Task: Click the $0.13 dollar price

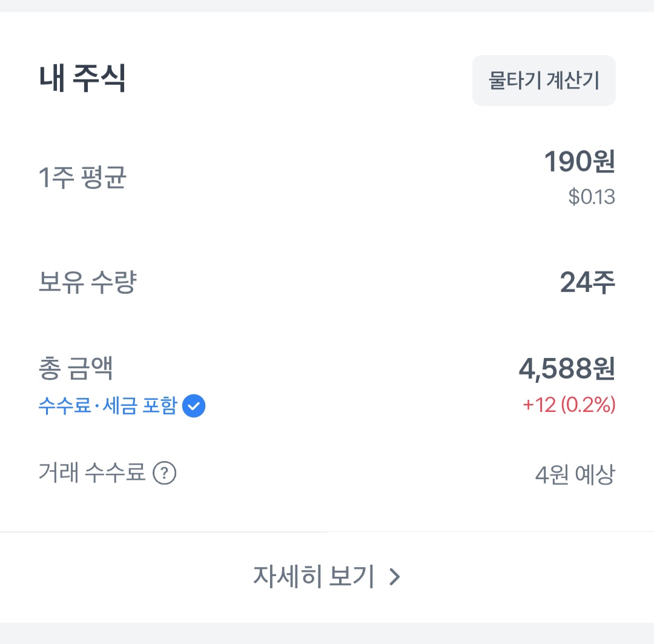Action: click(x=592, y=196)
